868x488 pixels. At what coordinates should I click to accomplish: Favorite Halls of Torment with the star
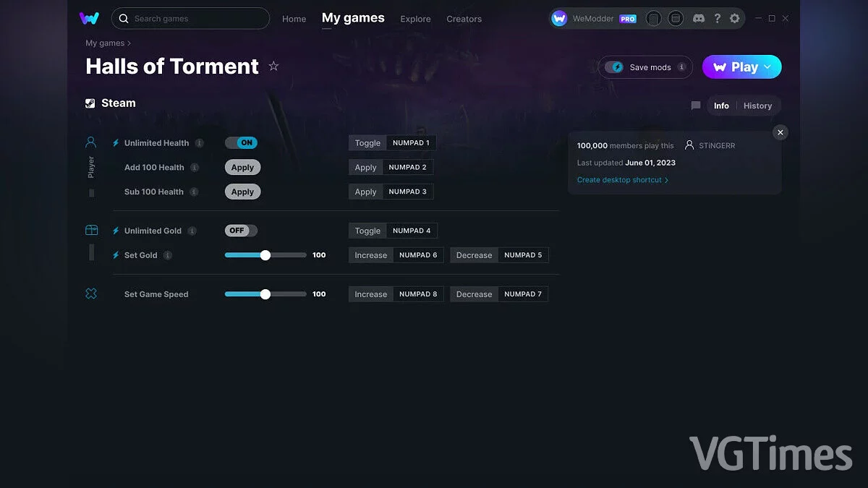point(273,67)
